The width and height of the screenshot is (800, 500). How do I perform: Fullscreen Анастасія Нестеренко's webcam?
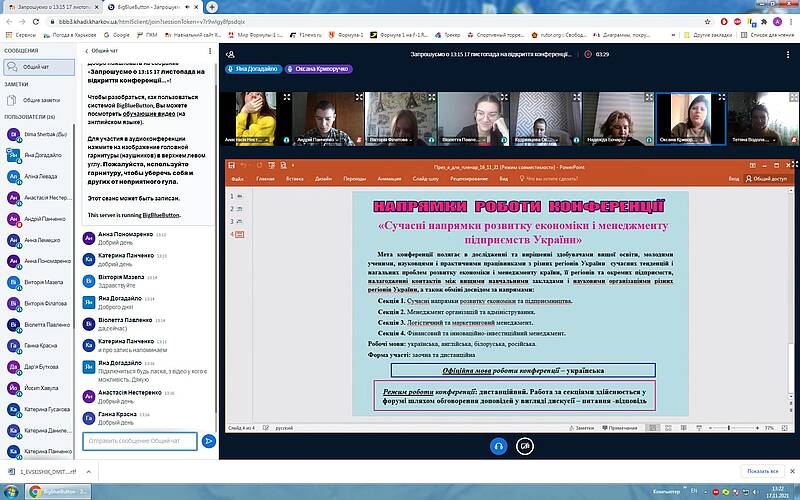tap(287, 97)
